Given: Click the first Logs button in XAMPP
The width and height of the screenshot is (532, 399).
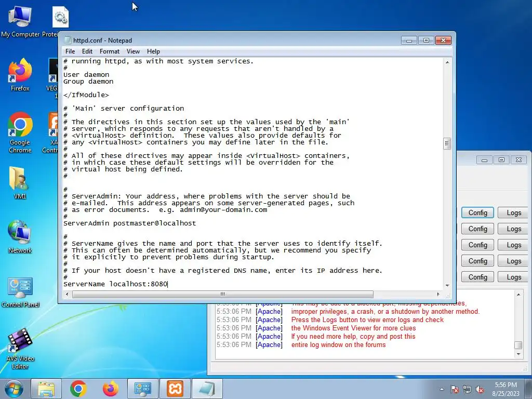Looking at the screenshot, I should [514, 212].
